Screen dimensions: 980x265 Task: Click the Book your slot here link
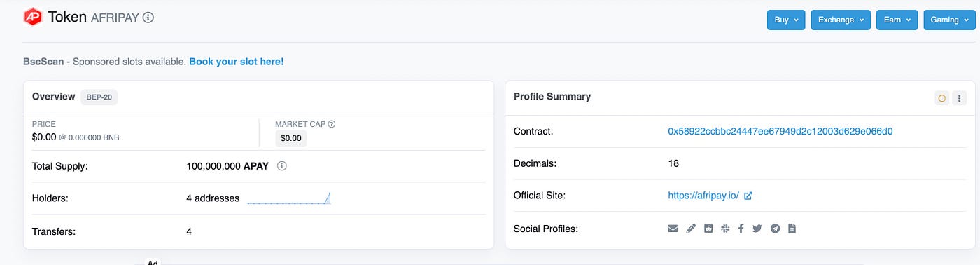click(x=237, y=62)
